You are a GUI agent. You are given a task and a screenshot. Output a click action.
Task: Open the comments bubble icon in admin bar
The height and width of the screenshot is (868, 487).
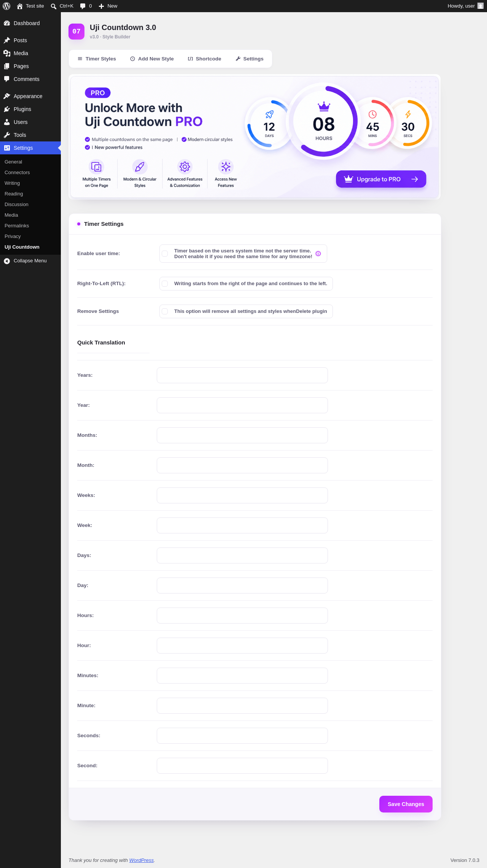coord(83,6)
